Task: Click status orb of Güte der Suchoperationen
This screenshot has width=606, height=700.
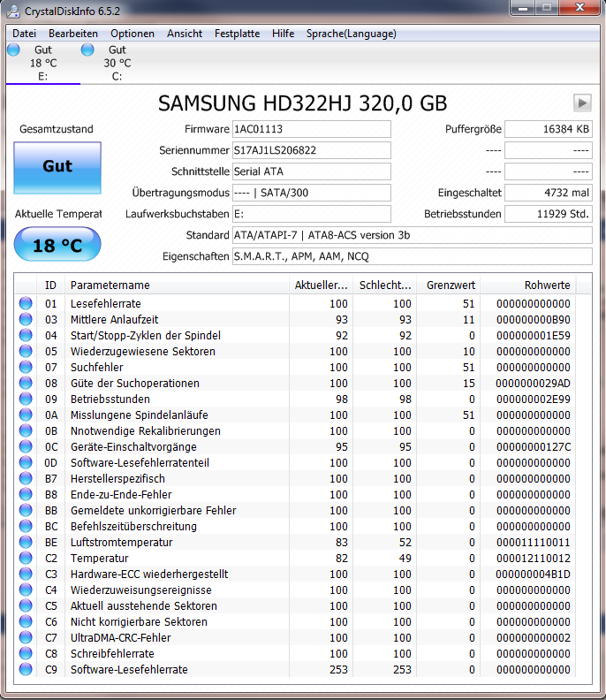Action: point(26,383)
